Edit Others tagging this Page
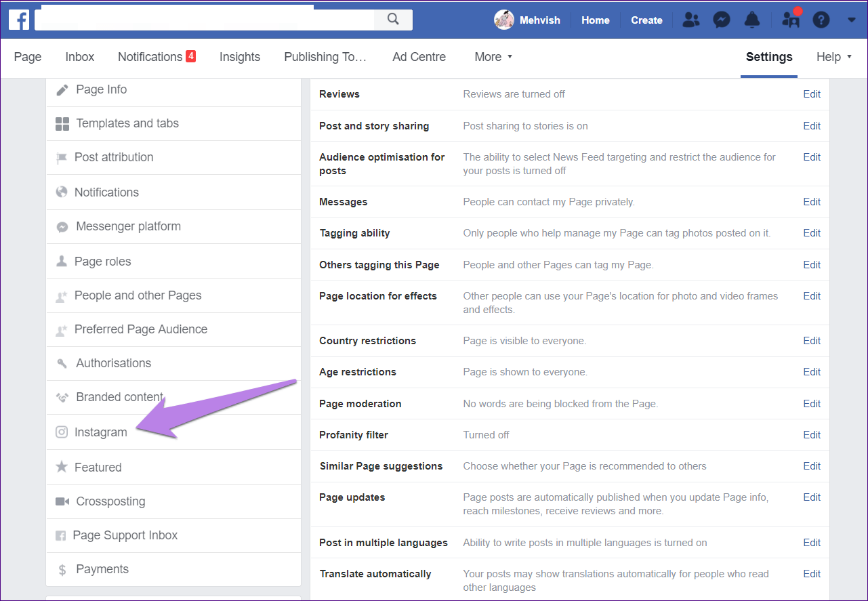Image resolution: width=868 pixels, height=601 pixels. pyautogui.click(x=812, y=265)
